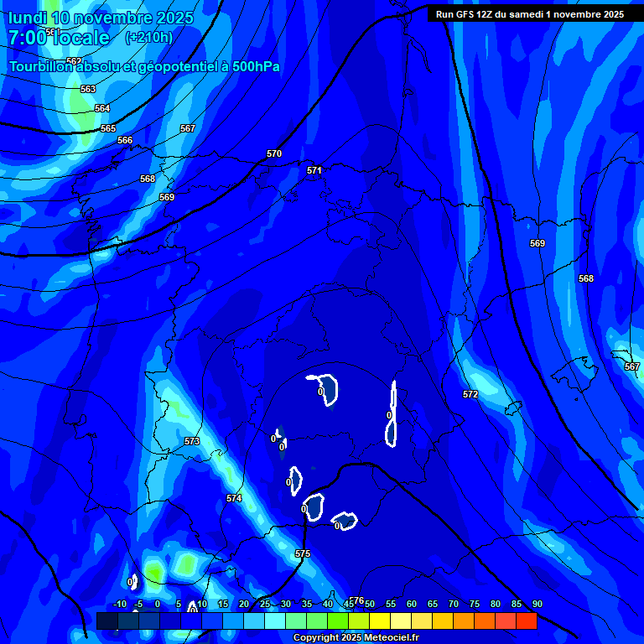Viewport: 644px width, 644px height.
Task: Click the 573 contour label
Action: 192,441
